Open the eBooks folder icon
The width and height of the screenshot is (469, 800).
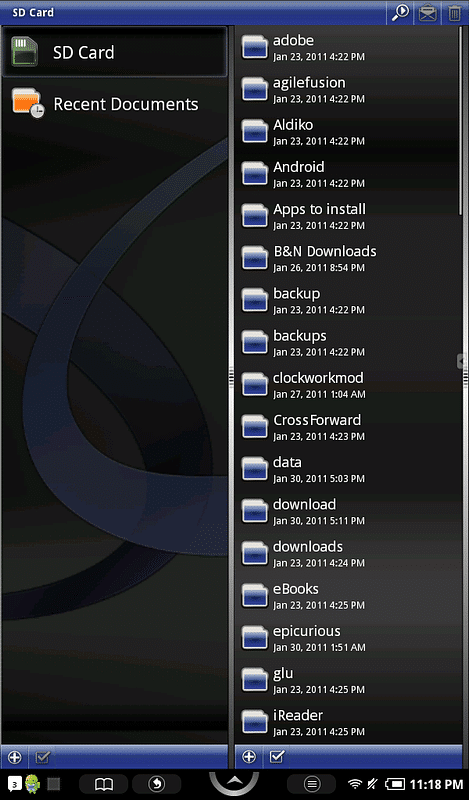coord(255,596)
